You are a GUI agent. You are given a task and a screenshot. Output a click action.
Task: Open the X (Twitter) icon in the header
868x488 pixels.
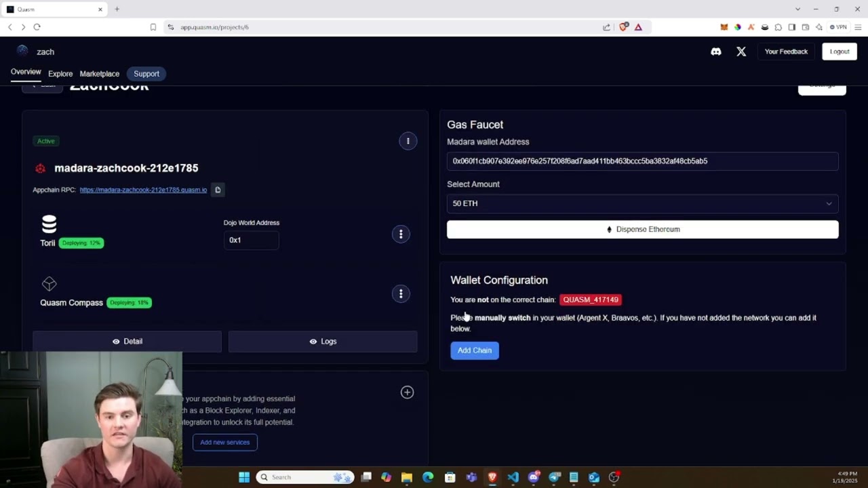741,52
